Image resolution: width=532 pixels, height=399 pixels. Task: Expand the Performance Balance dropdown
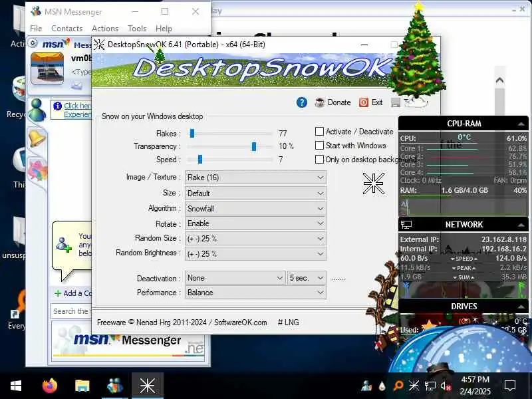point(255,293)
